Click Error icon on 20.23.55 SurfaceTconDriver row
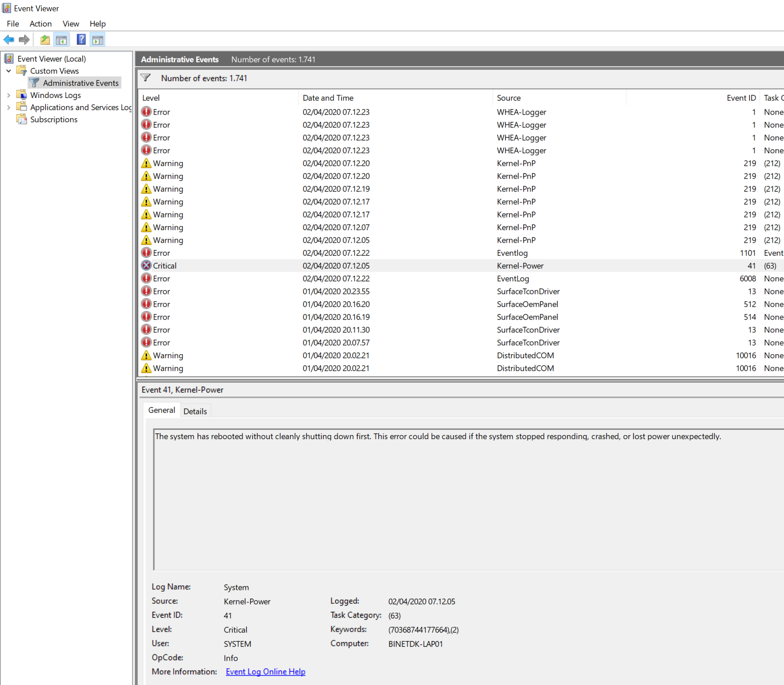Screen dimensions: 784x685 (x=146, y=291)
